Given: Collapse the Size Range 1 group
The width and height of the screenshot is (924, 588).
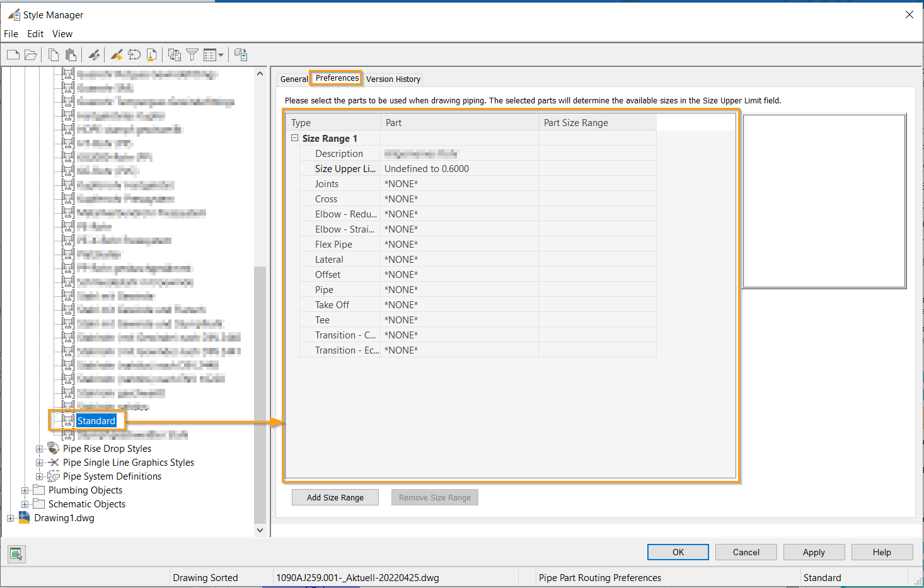Looking at the screenshot, I should tap(294, 137).
